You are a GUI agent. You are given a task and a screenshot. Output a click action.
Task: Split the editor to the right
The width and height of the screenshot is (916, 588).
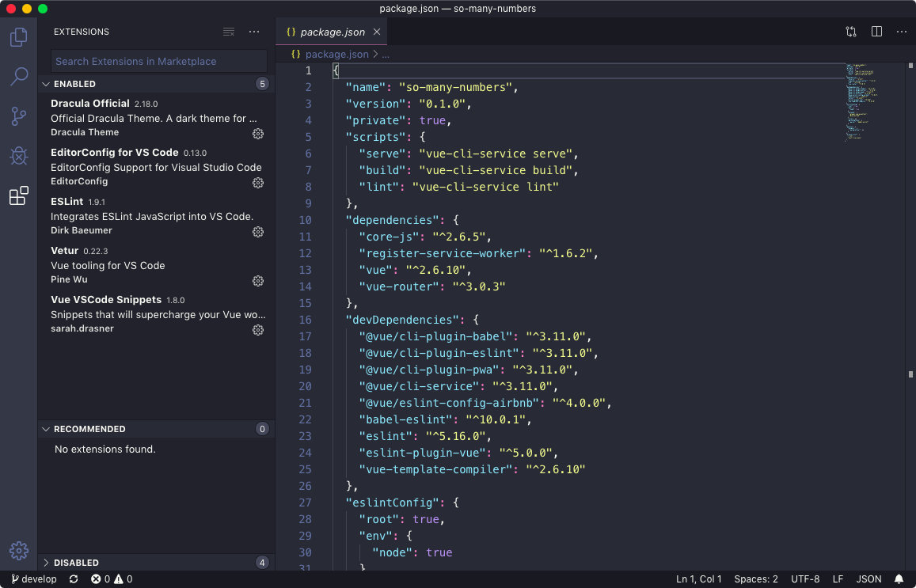pyautogui.click(x=876, y=32)
